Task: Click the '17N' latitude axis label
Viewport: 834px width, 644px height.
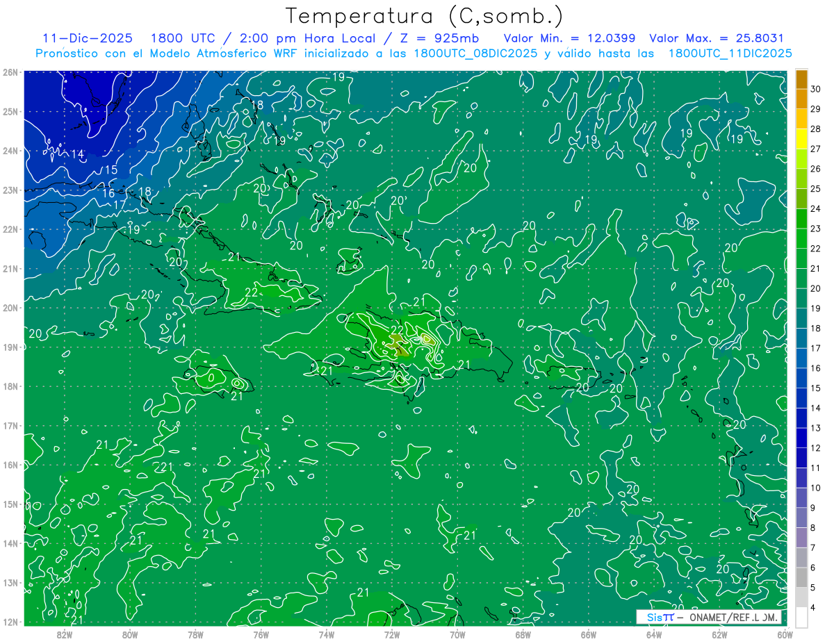Action: pyautogui.click(x=10, y=425)
